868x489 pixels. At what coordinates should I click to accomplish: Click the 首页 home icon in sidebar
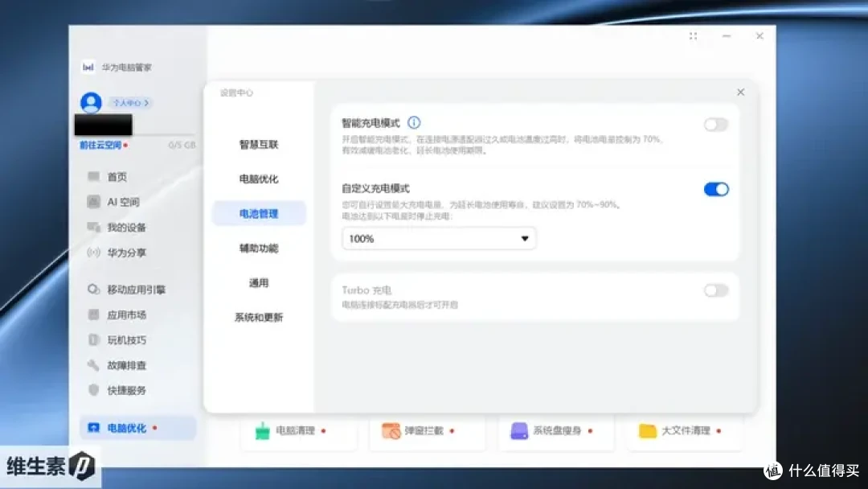pyautogui.click(x=93, y=177)
